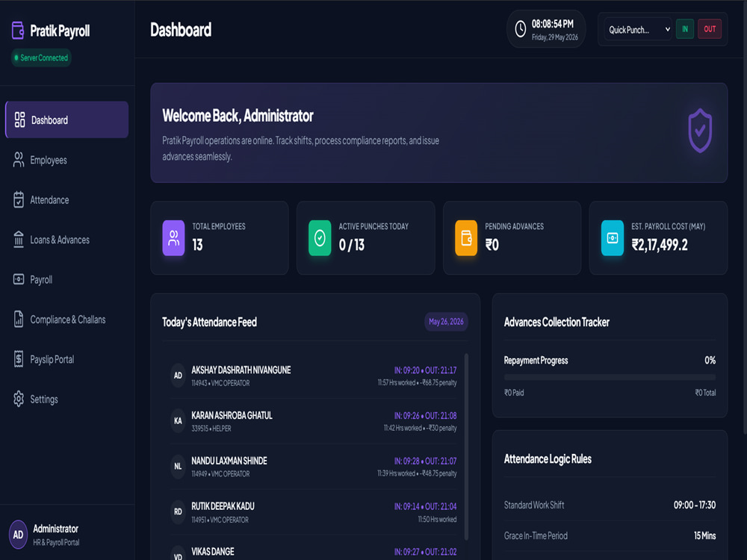
Task: Click the Advances Collection Tracker heading
Action: tap(557, 323)
